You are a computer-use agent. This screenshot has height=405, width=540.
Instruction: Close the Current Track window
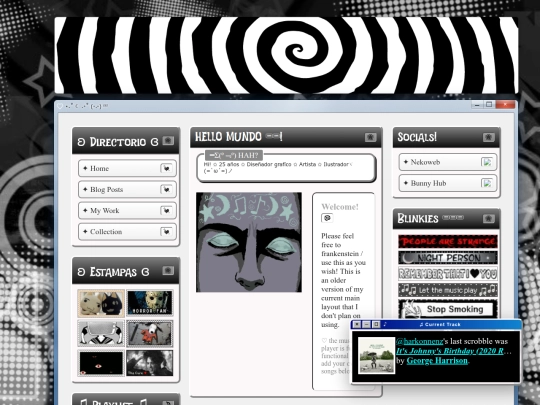pos(357,324)
